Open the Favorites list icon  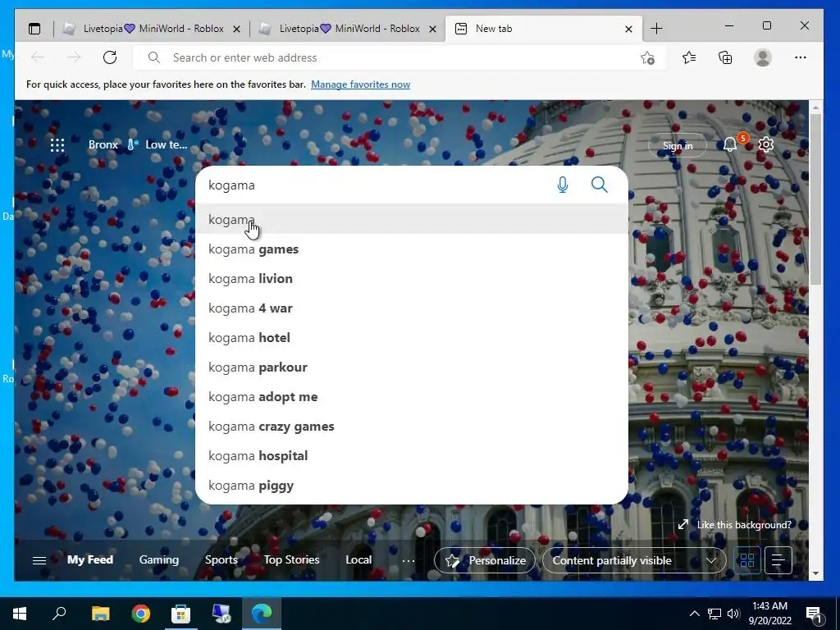click(x=689, y=57)
